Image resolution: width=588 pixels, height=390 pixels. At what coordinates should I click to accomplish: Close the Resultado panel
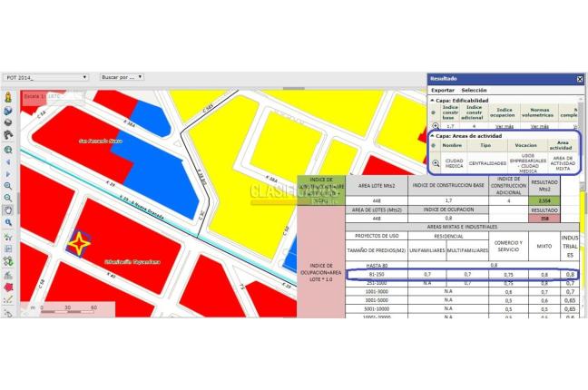click(x=580, y=79)
